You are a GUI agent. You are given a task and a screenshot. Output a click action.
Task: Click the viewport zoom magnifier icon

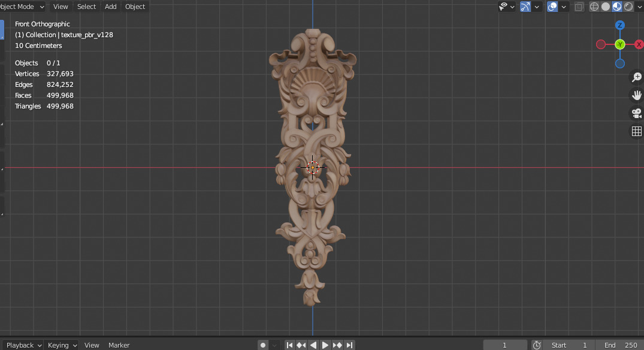coord(637,77)
